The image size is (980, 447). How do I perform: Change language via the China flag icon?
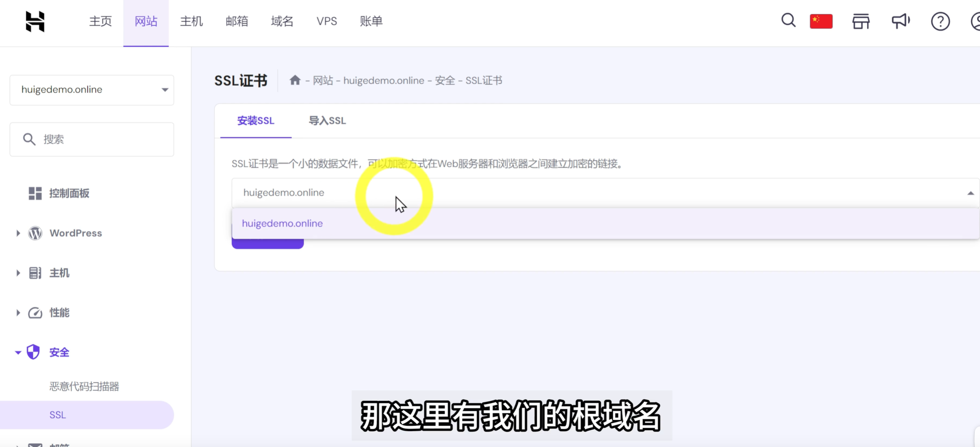pos(821,21)
